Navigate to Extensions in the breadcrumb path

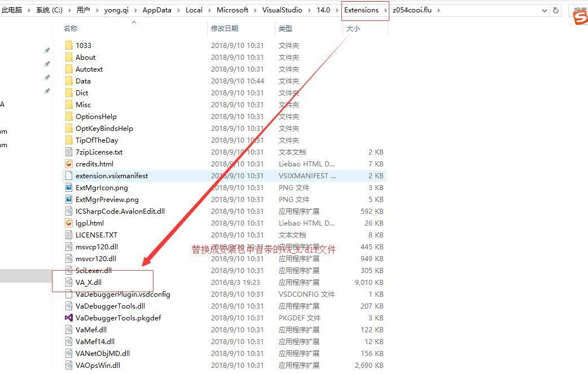click(362, 10)
